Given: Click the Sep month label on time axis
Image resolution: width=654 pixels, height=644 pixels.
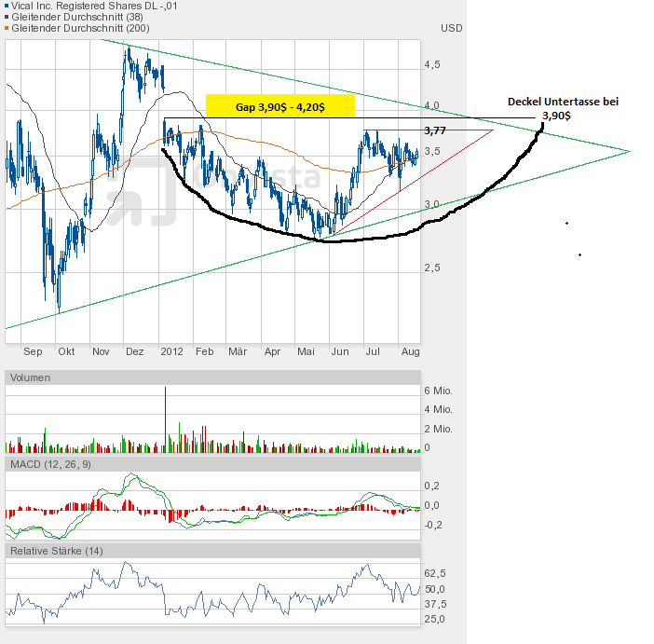Looking at the screenshot, I should 33,351.
